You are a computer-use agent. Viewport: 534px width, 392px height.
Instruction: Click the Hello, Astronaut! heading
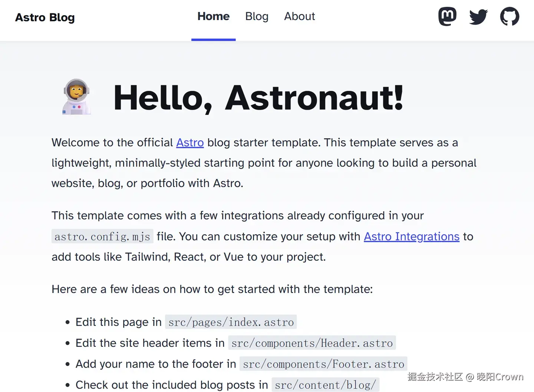(258, 98)
